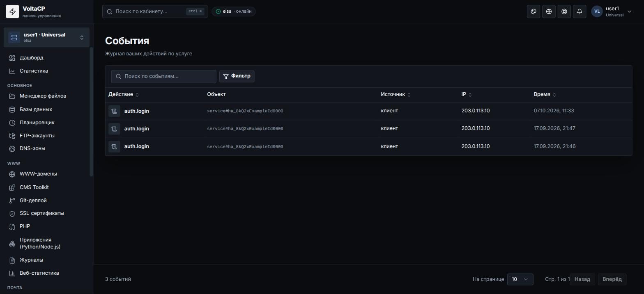Click the Назад pagination button
Viewport: 644px width, 294px height.
582,279
